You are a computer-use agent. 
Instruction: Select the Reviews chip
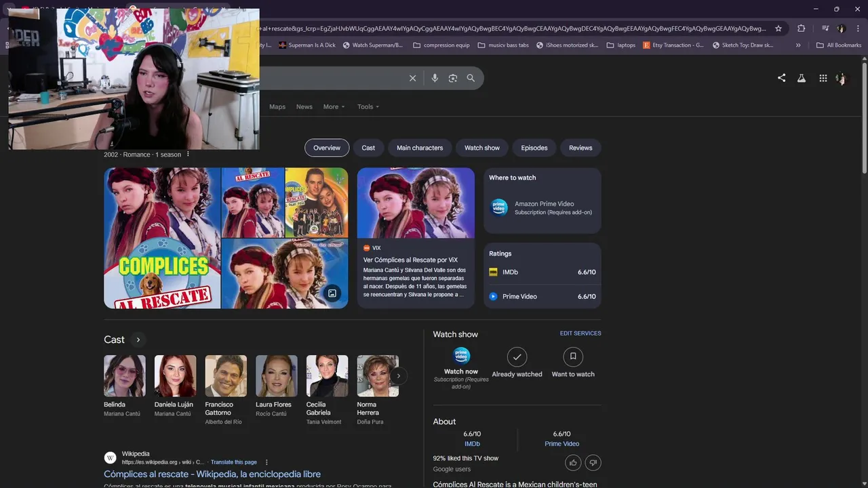[x=580, y=148]
